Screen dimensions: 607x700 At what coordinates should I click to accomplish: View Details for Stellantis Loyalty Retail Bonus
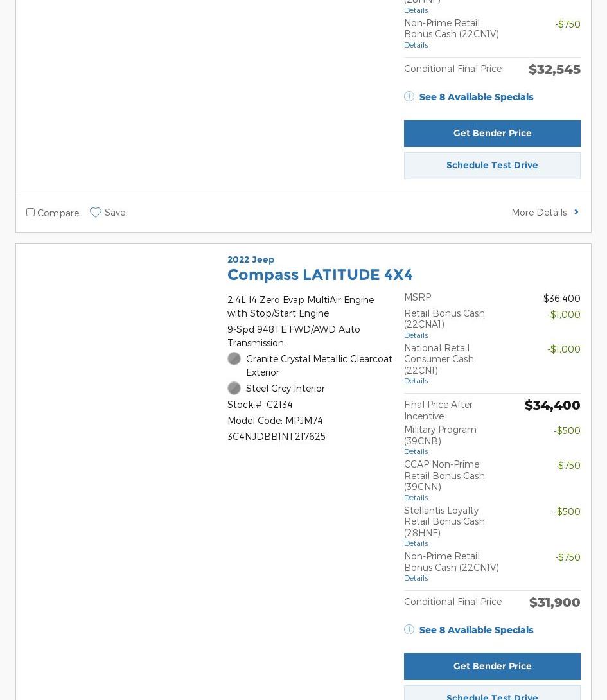point(416,543)
